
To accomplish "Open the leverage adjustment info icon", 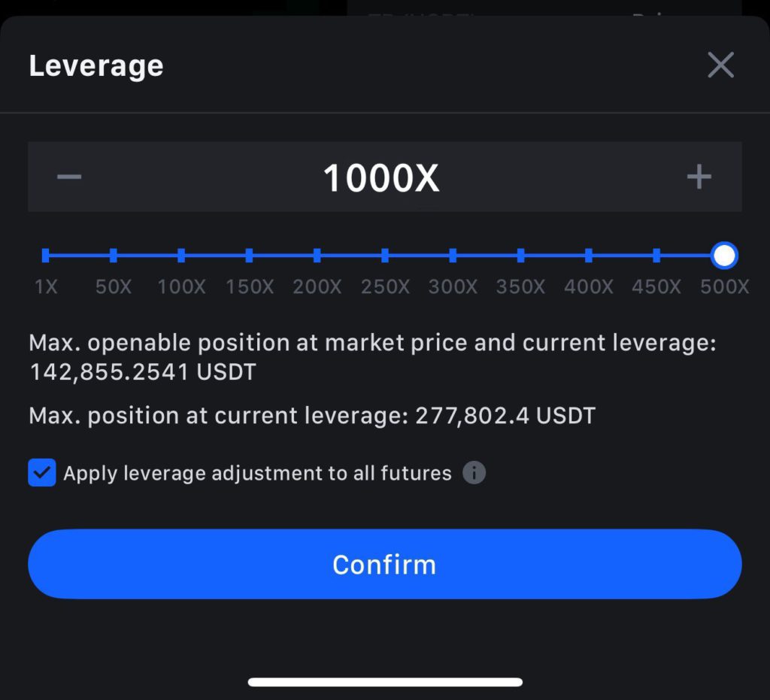I will [x=474, y=473].
